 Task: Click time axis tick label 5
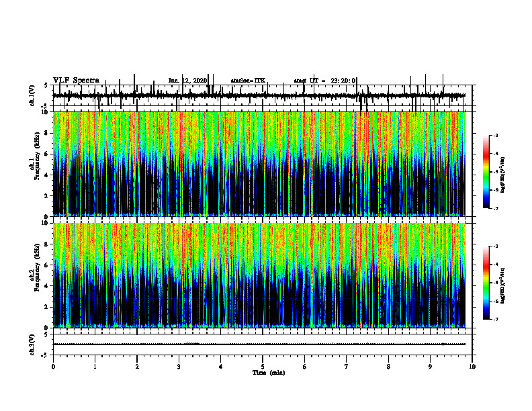263,367
